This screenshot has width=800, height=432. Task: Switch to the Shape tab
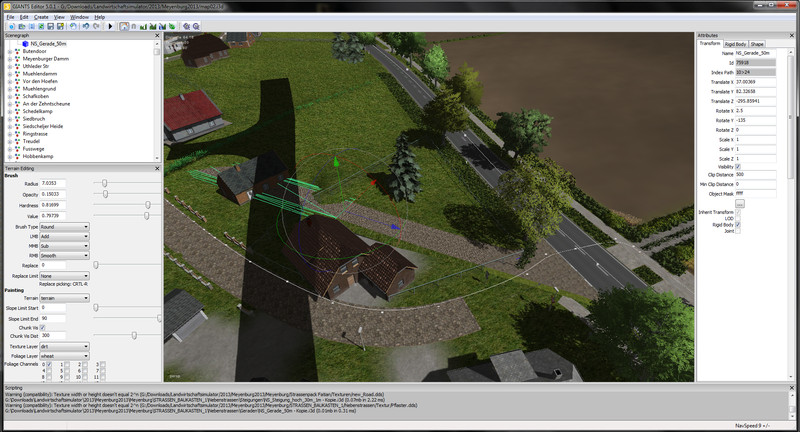(x=757, y=44)
